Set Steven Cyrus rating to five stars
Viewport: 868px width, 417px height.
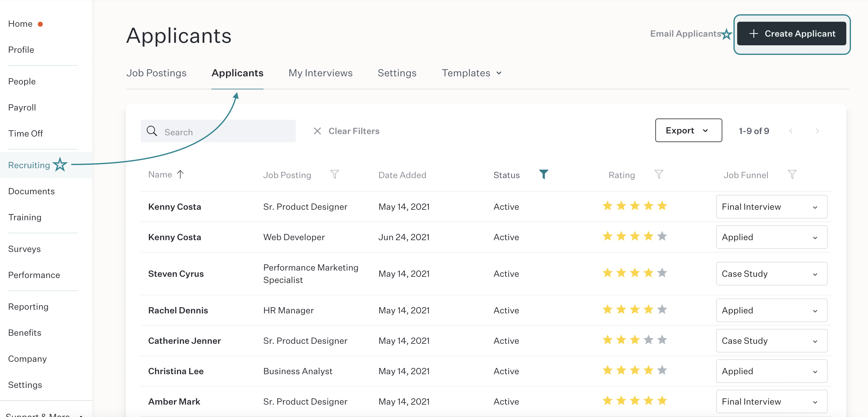[662, 273]
